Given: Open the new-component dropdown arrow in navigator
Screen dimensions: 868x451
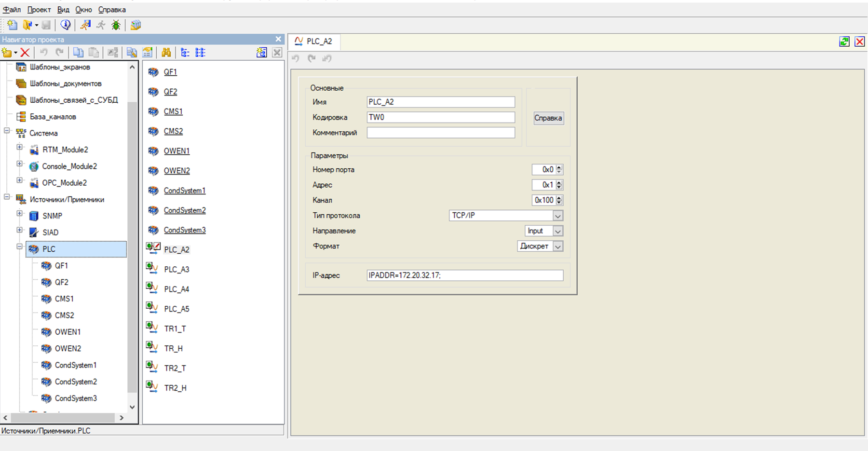Looking at the screenshot, I should coord(15,53).
